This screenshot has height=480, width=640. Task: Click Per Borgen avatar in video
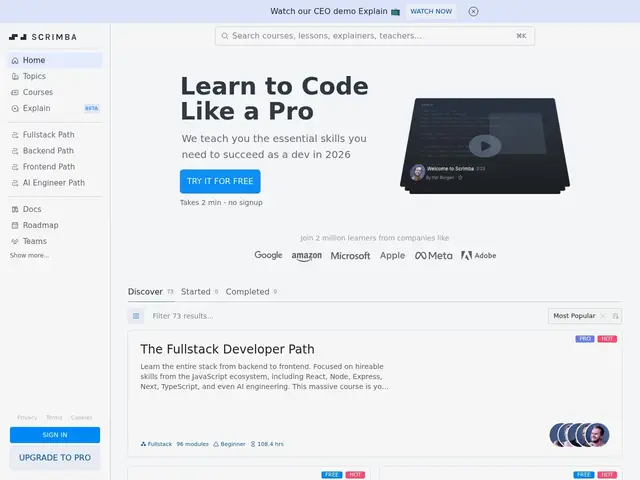pos(418,172)
